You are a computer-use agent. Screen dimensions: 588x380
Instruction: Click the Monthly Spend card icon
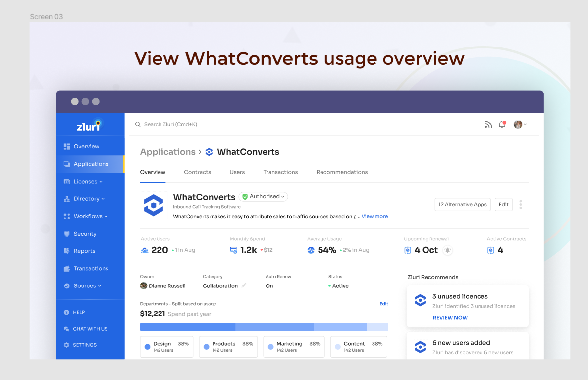pyautogui.click(x=233, y=250)
